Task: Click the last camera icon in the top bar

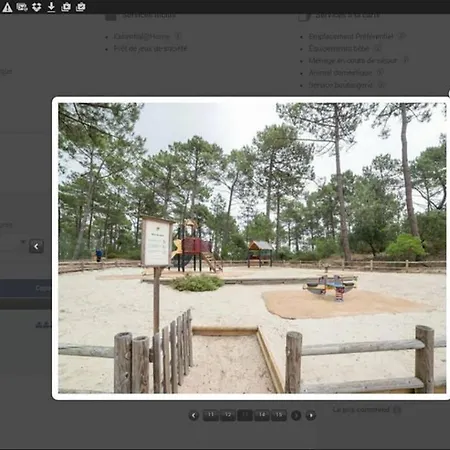Action: click(81, 7)
